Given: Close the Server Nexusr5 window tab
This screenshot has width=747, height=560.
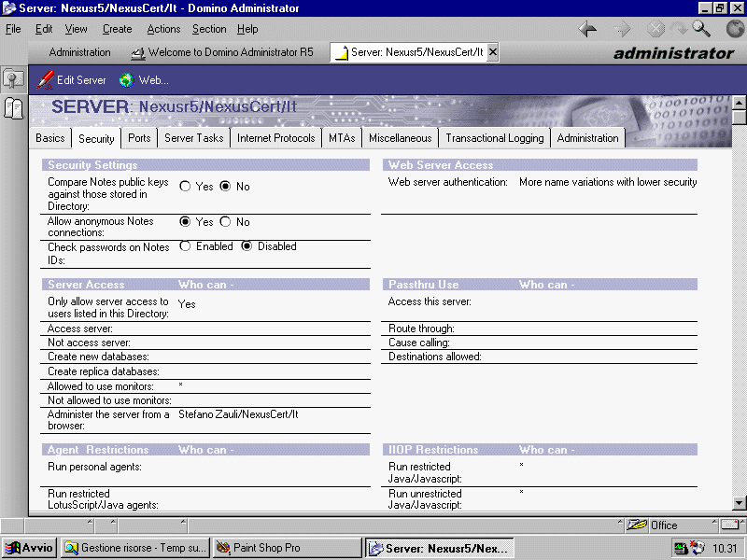Looking at the screenshot, I should pyautogui.click(x=493, y=52).
